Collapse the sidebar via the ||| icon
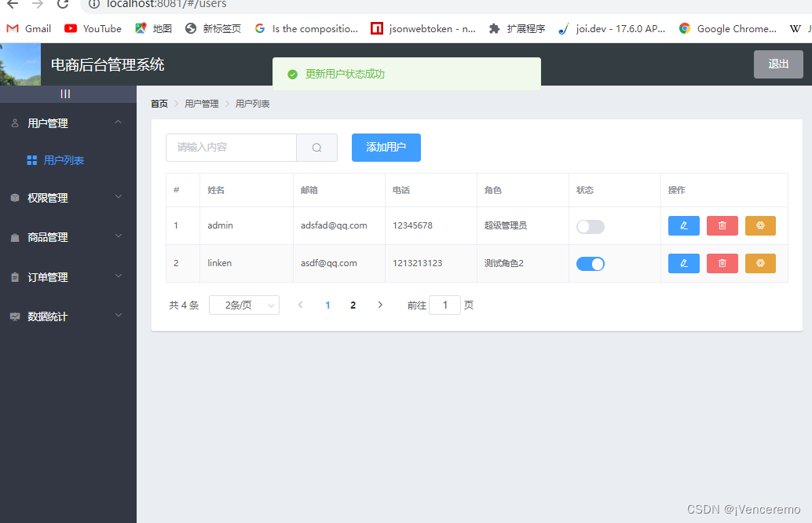The width and height of the screenshot is (812, 523). click(x=67, y=93)
